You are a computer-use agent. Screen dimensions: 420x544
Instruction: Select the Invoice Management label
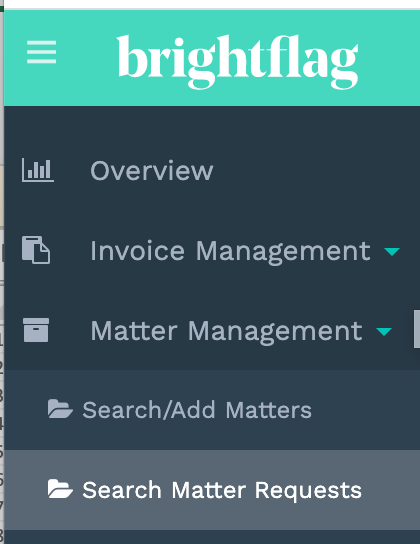click(230, 251)
